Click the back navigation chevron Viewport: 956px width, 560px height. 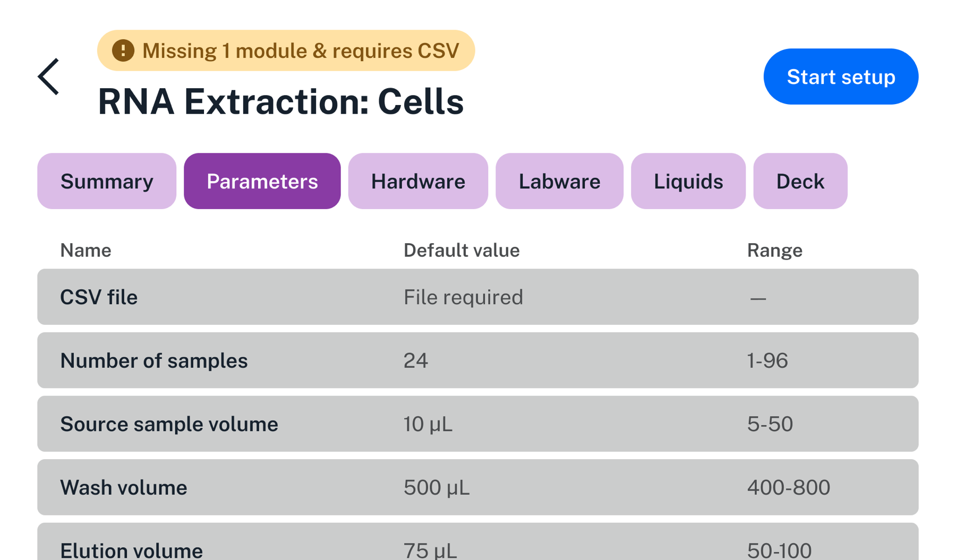(x=48, y=76)
